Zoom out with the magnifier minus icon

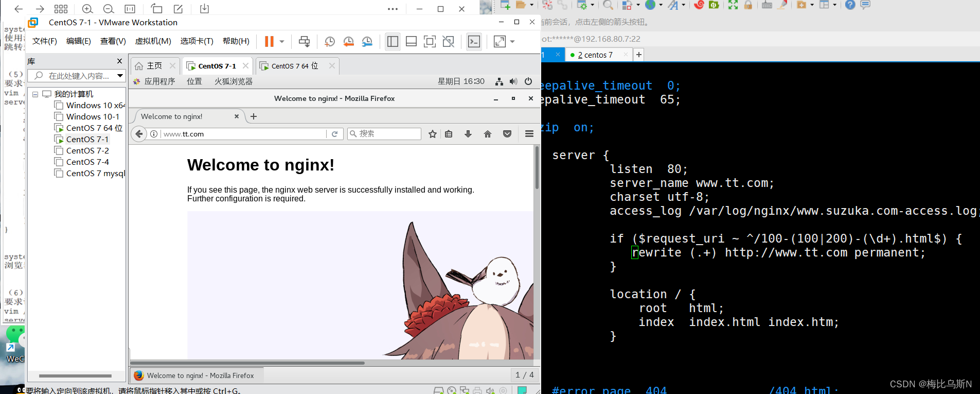[109, 9]
